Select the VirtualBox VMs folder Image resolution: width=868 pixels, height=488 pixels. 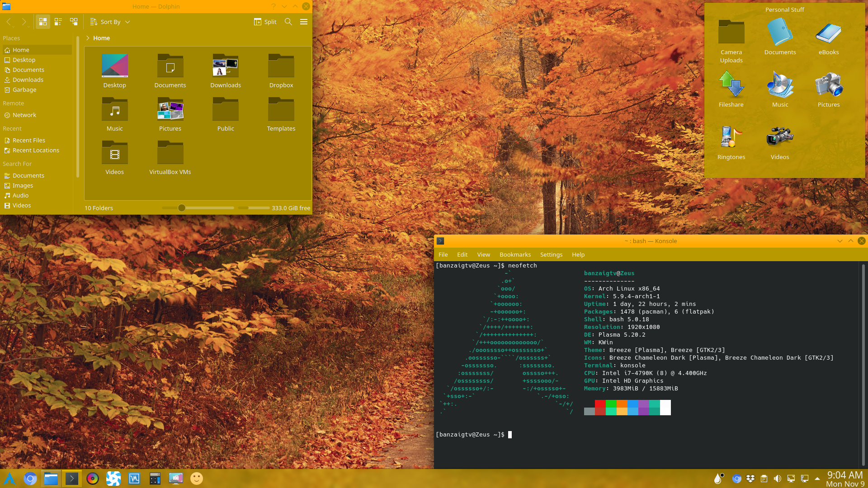pos(170,158)
